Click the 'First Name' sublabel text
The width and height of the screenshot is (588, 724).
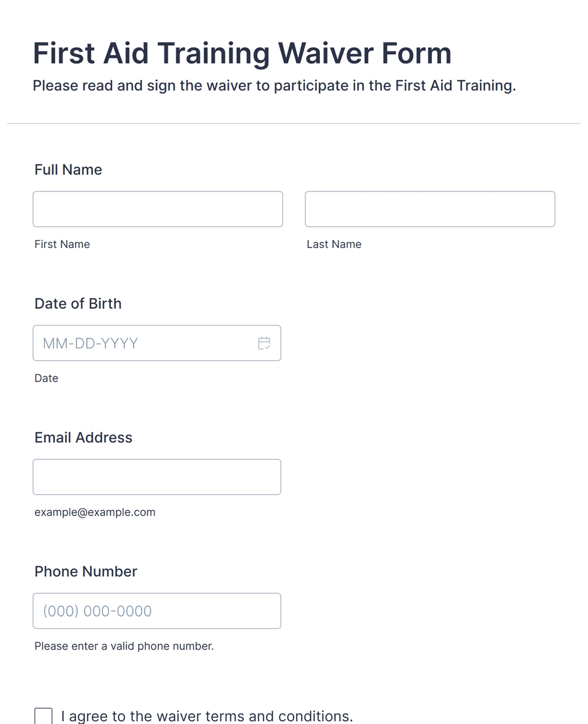pos(62,244)
